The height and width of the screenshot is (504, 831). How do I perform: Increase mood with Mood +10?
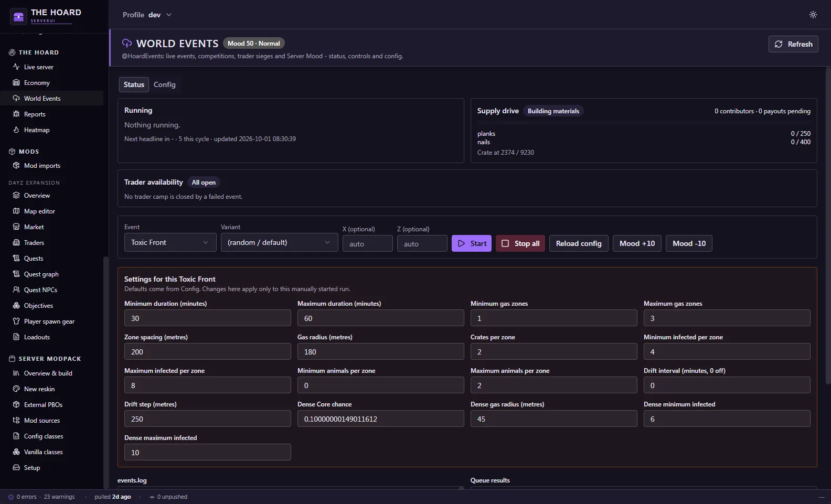(637, 243)
